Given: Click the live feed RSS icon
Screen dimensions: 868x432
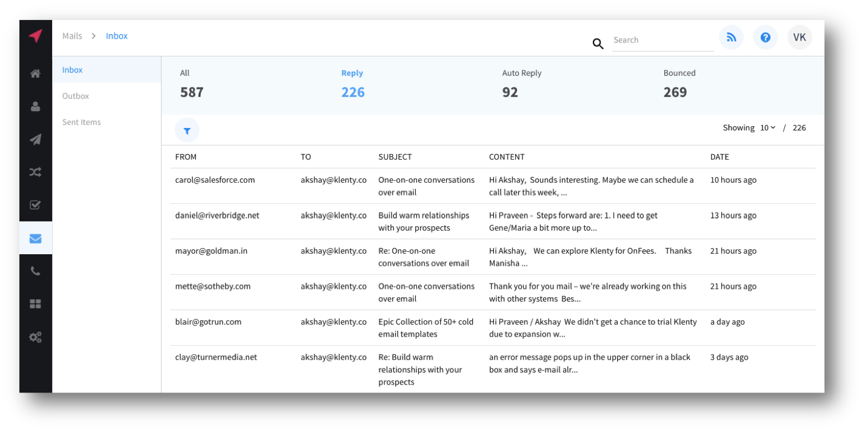Looking at the screenshot, I should [731, 37].
